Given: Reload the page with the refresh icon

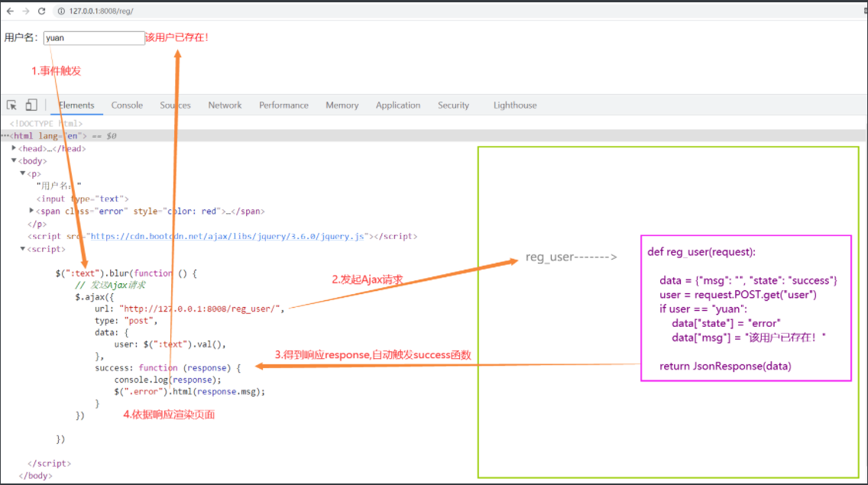Looking at the screenshot, I should click(x=41, y=11).
